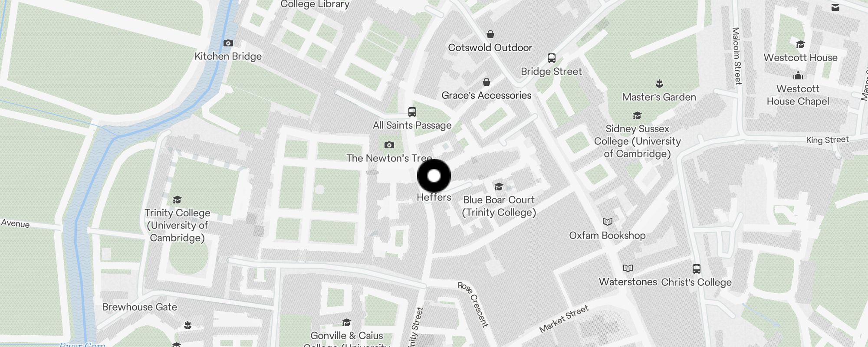Click the Westcott House graduation cap icon
Image resolution: width=868 pixels, height=347 pixels.
(801, 44)
